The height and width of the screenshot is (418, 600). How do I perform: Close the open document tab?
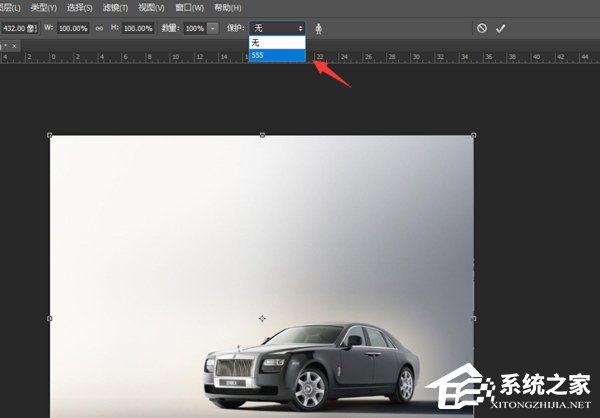[14, 46]
